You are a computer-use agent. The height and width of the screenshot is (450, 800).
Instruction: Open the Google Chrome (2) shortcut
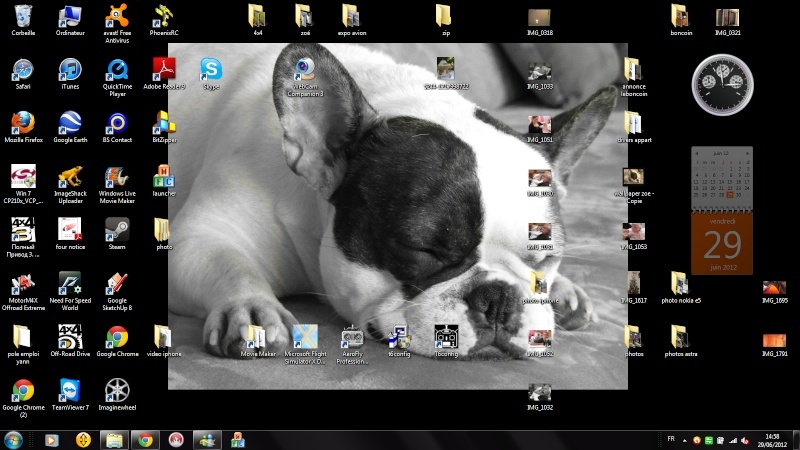coord(23,398)
